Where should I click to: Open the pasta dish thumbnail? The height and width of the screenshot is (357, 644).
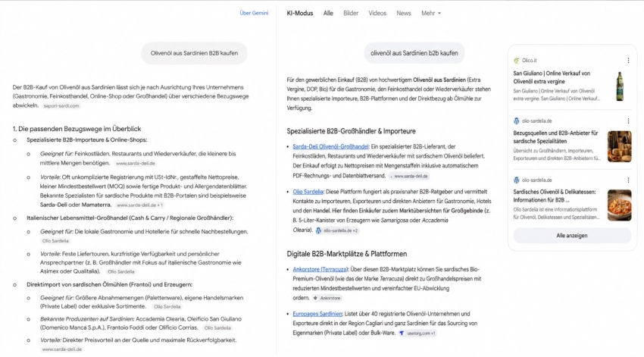click(x=619, y=205)
